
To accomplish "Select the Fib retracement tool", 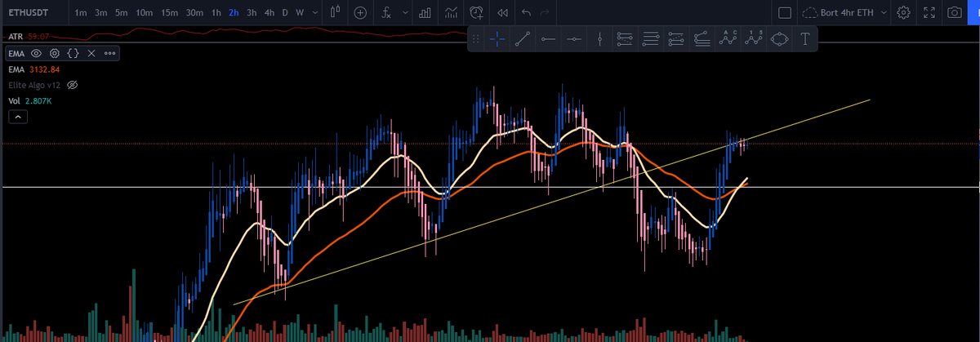I will coord(626,38).
